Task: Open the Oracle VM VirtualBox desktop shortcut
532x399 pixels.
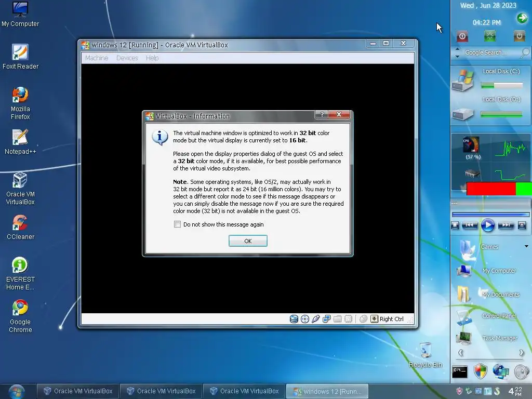Action: pos(20,189)
